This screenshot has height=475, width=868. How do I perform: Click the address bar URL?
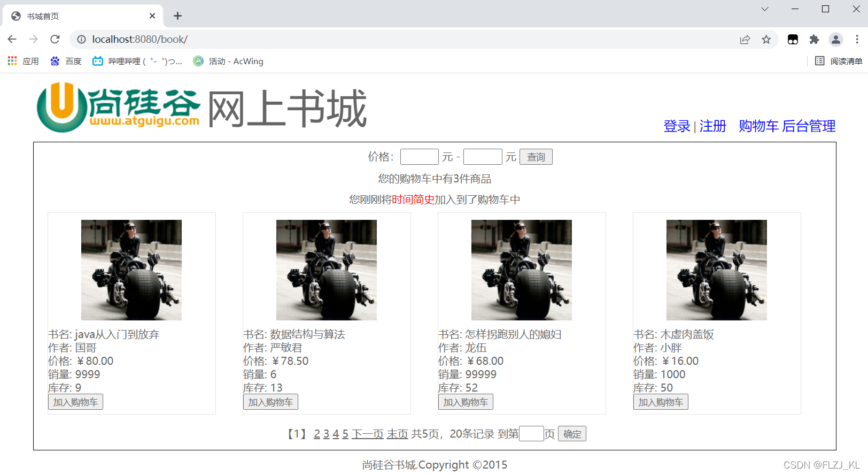pos(140,39)
